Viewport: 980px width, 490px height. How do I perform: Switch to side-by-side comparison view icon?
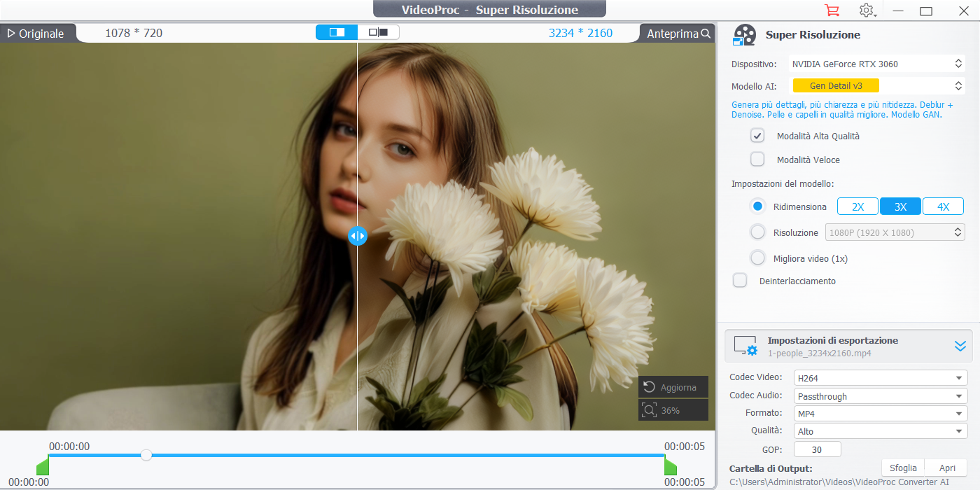click(x=378, y=32)
